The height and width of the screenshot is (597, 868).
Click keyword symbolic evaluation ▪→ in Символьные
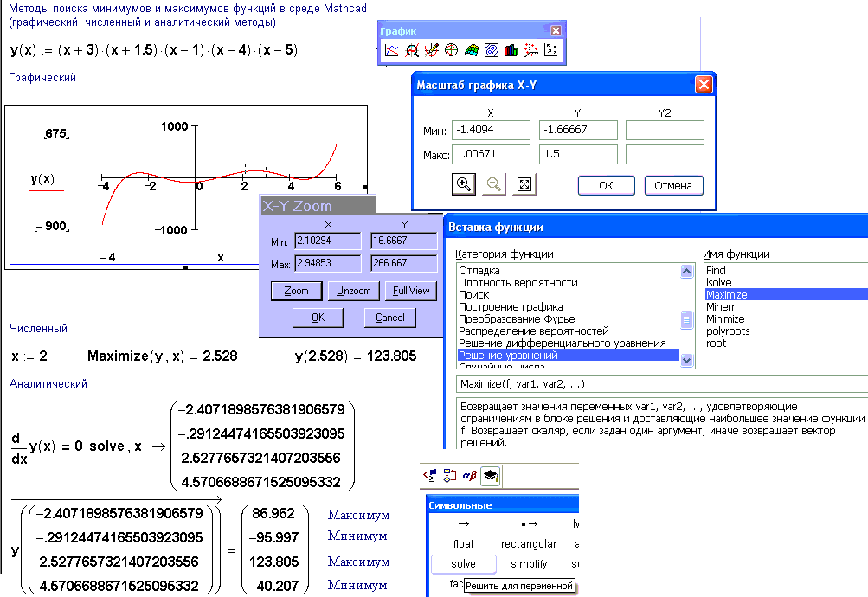click(529, 523)
